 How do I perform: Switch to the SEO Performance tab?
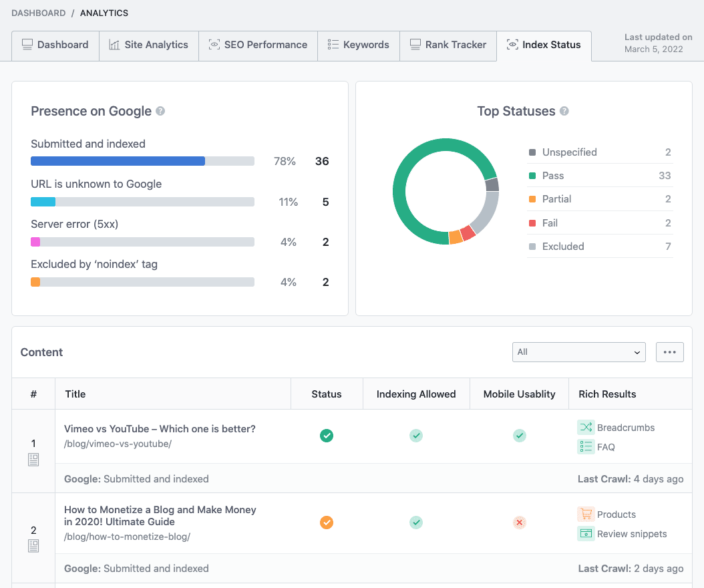pos(258,45)
